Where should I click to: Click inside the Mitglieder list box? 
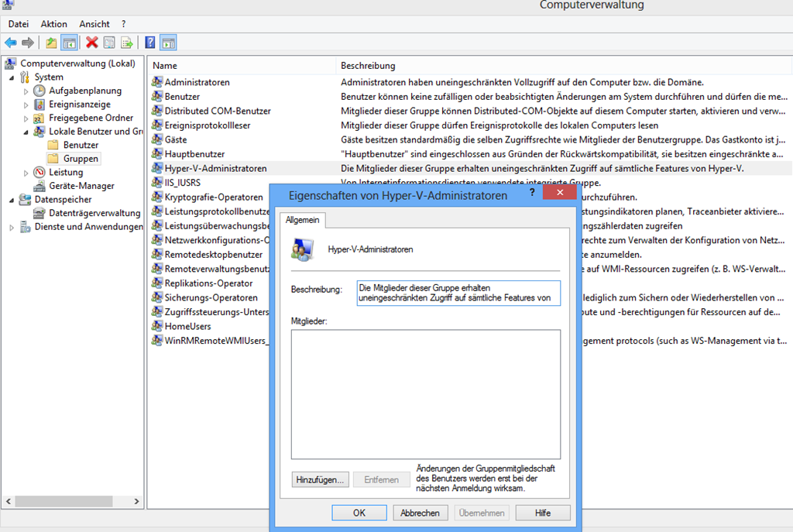426,394
